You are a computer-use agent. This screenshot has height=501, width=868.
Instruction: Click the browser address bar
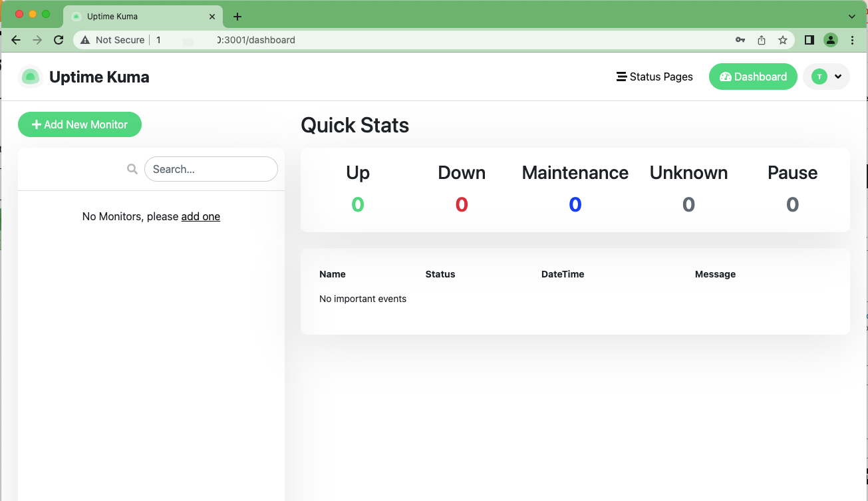[432, 40]
